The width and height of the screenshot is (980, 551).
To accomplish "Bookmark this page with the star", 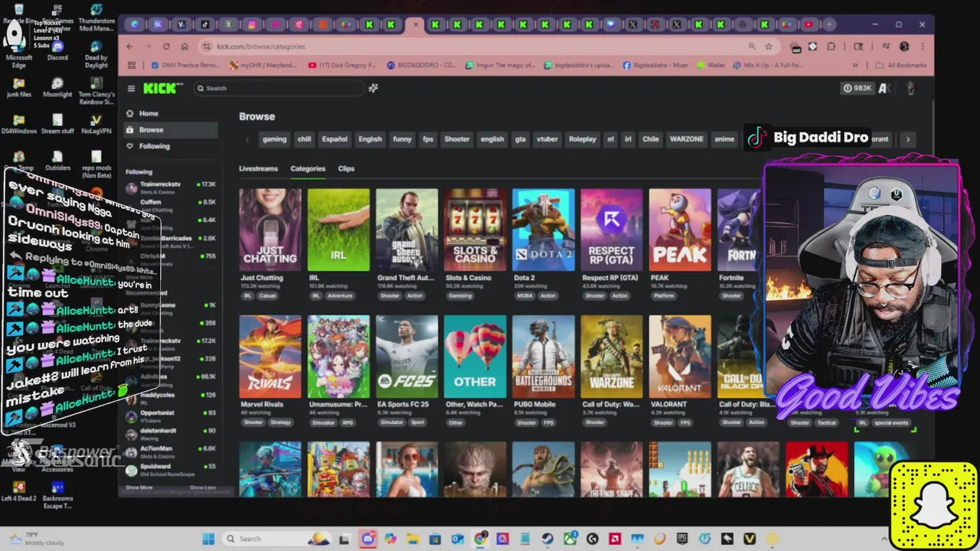I will [769, 47].
